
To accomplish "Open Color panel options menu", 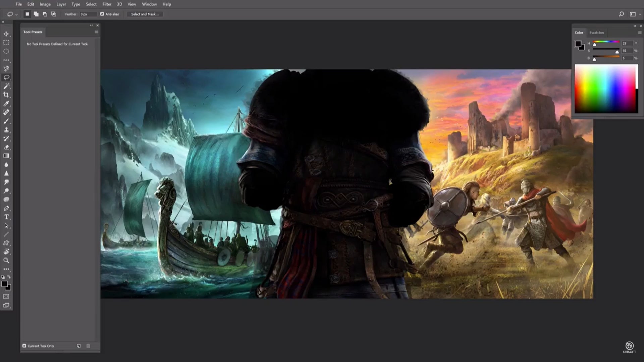I will [x=639, y=33].
